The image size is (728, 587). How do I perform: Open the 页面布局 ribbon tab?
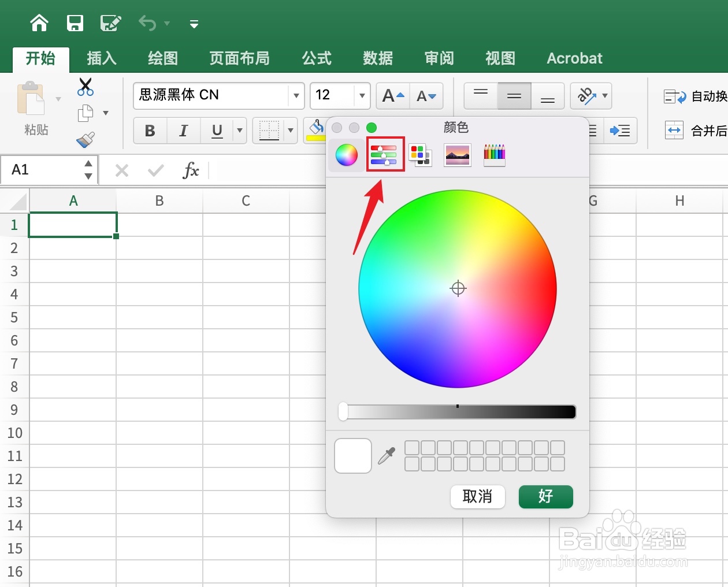click(x=239, y=58)
